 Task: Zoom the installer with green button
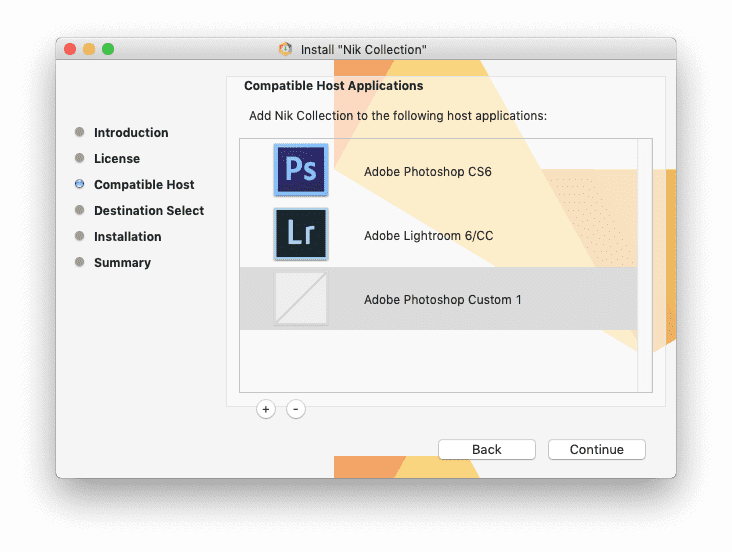pos(108,49)
